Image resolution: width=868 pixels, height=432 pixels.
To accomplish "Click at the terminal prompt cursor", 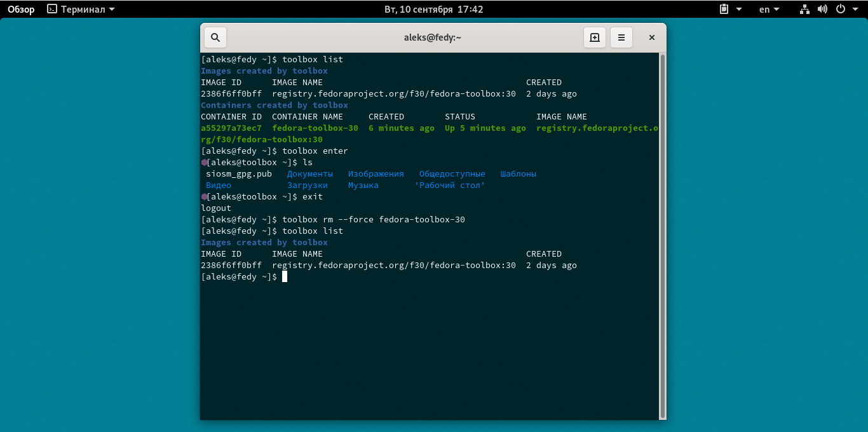I will click(285, 277).
